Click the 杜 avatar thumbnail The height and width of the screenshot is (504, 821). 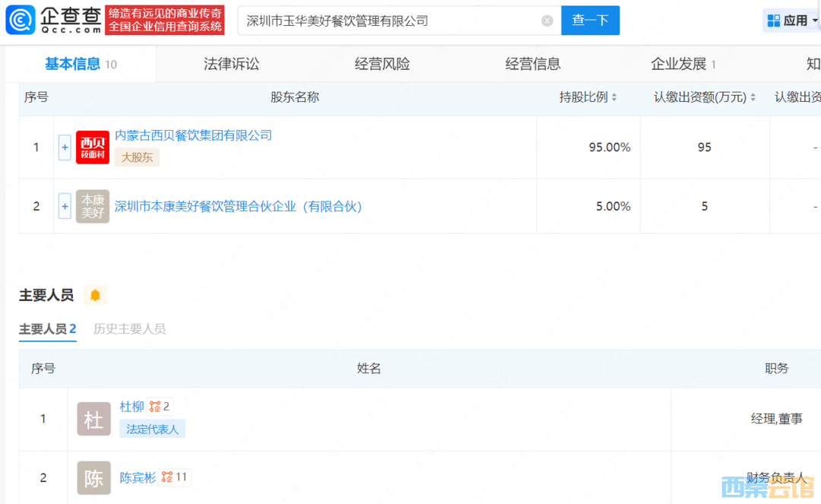click(94, 419)
